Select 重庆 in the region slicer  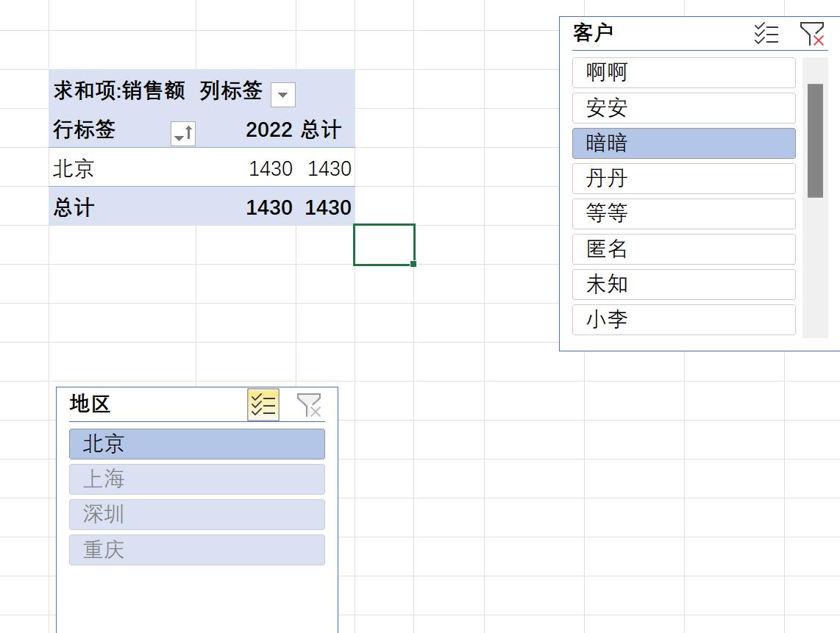pos(196,550)
